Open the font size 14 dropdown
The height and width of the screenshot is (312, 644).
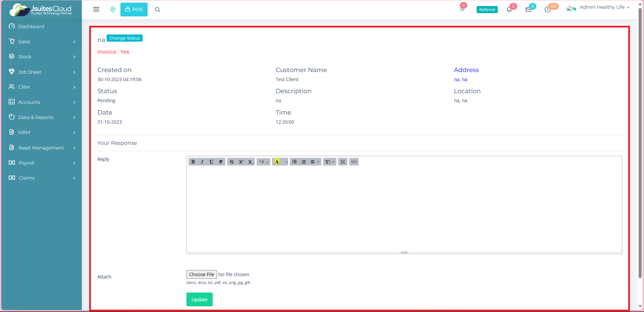coord(264,162)
